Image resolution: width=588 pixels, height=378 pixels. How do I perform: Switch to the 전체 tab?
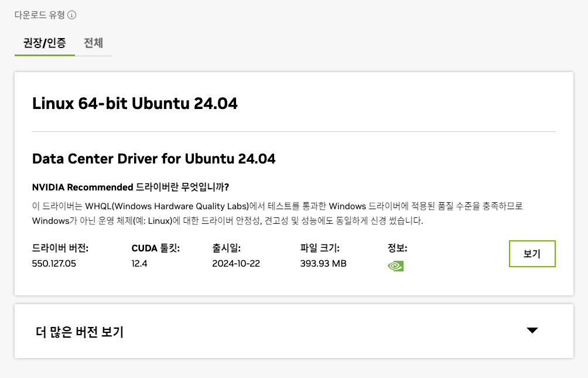[93, 43]
